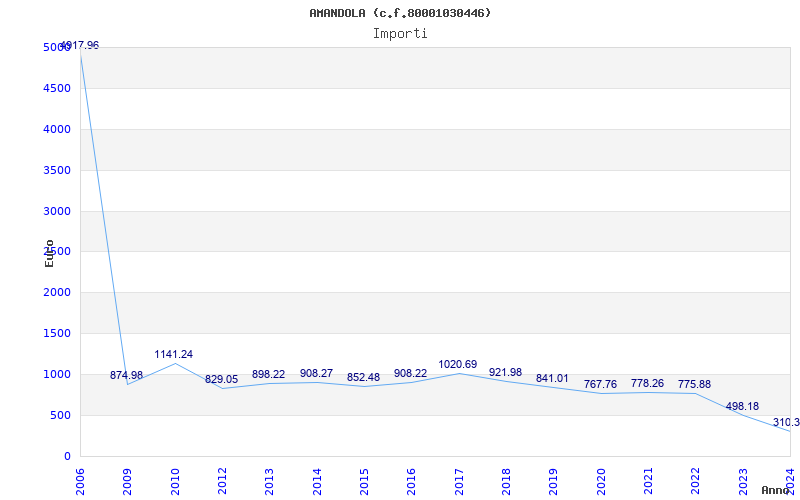Click the 908.27 data label
This screenshot has width=800, height=500.
(316, 374)
